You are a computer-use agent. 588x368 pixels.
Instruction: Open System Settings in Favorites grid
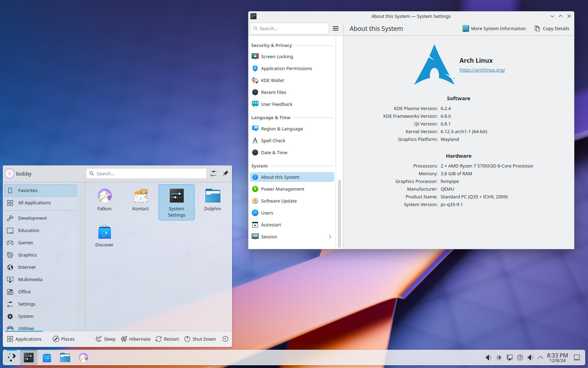pyautogui.click(x=176, y=202)
